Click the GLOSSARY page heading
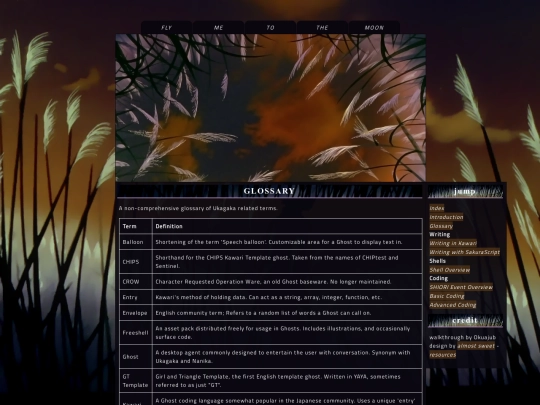540x405 pixels. 269,191
